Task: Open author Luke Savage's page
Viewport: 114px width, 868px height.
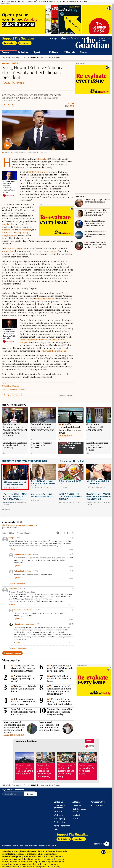Action: point(14,83)
